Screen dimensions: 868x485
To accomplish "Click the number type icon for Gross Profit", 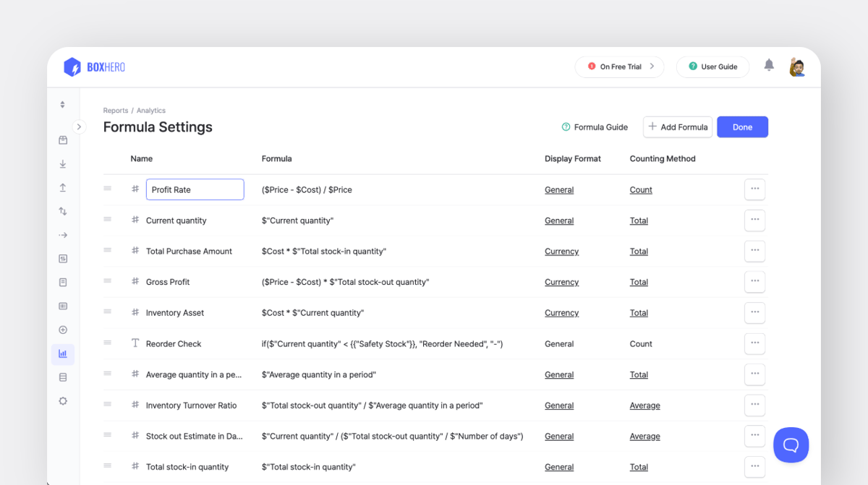I will click(x=135, y=281).
